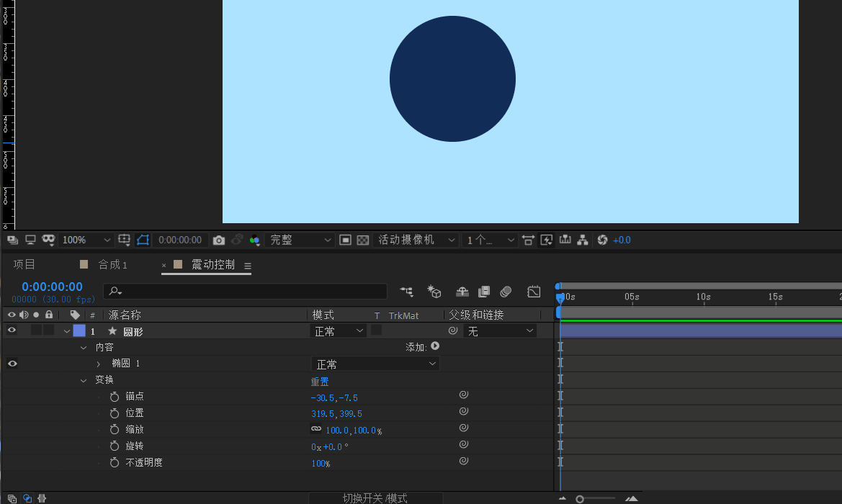Click the always preview this view icon
Image resolution: width=842 pixels, height=504 pixels.
click(12, 240)
